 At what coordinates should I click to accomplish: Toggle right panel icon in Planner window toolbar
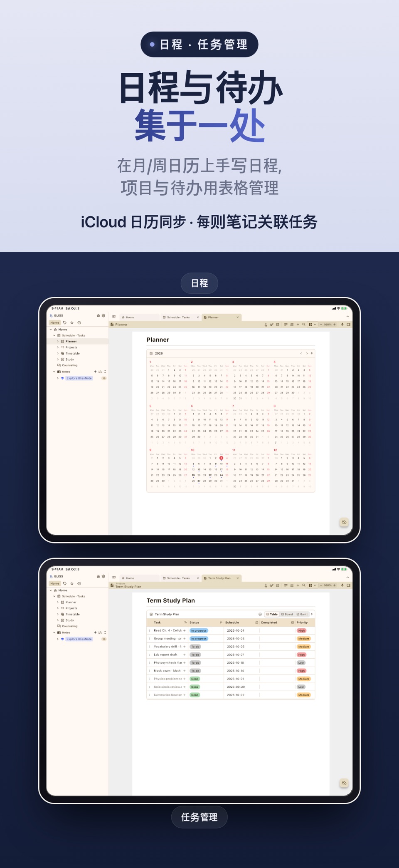click(348, 325)
